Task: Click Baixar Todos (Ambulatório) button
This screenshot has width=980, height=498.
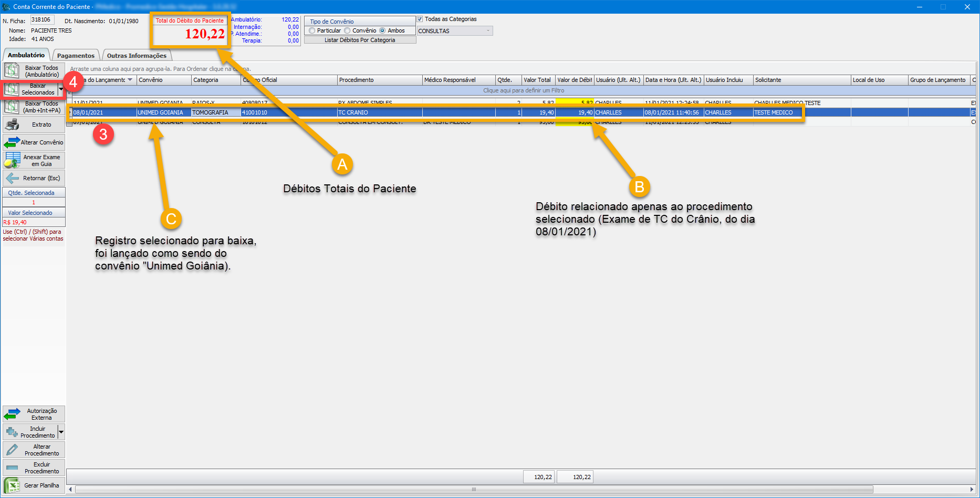Action: point(35,71)
